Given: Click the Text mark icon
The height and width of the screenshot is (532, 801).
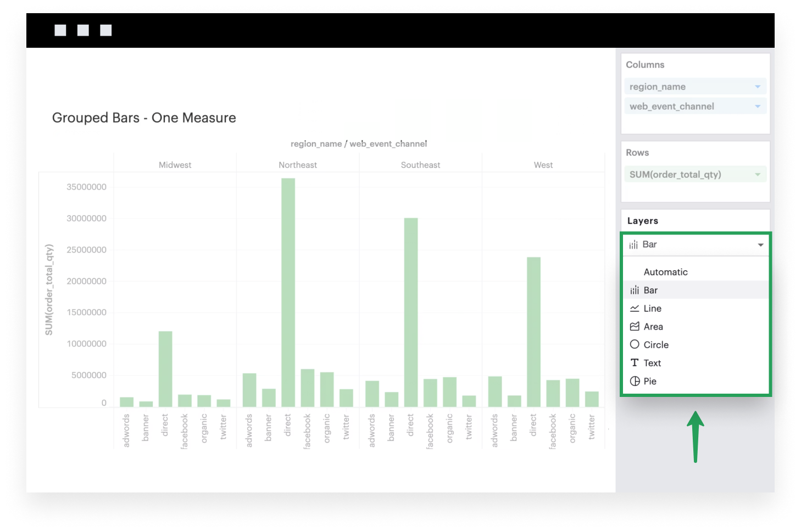Looking at the screenshot, I should click(x=635, y=363).
